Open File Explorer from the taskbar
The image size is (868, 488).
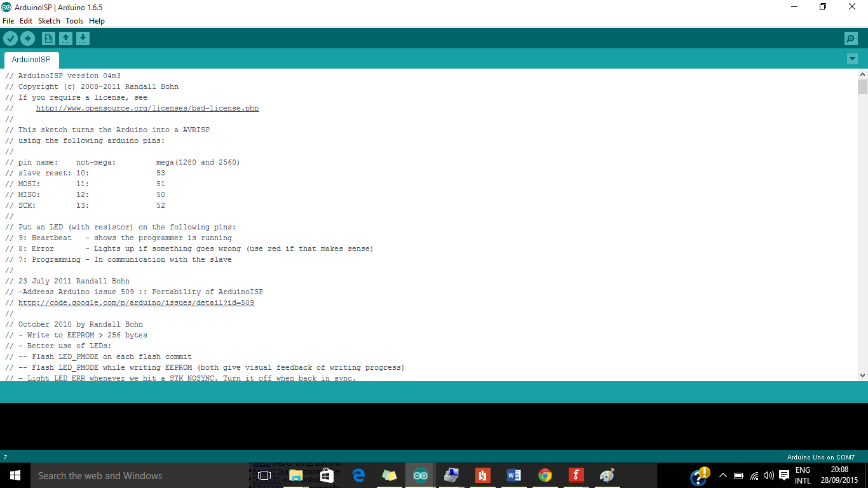pos(296,475)
